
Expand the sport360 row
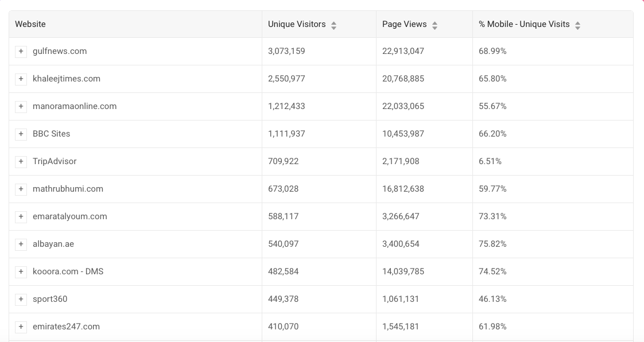(x=21, y=299)
